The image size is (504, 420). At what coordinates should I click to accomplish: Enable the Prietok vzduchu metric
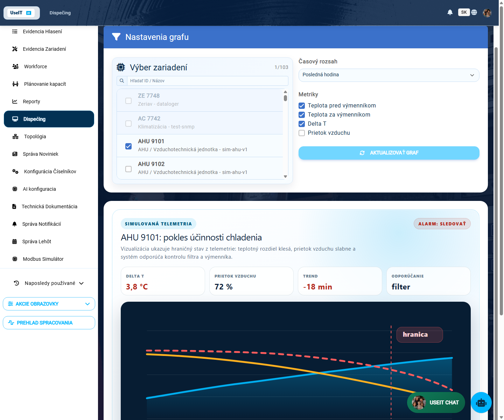302,133
